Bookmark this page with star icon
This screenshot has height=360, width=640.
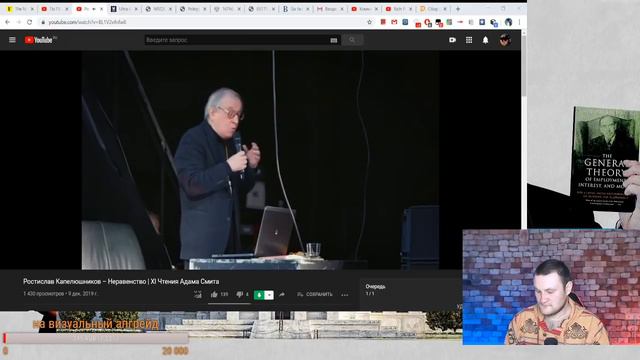370,22
